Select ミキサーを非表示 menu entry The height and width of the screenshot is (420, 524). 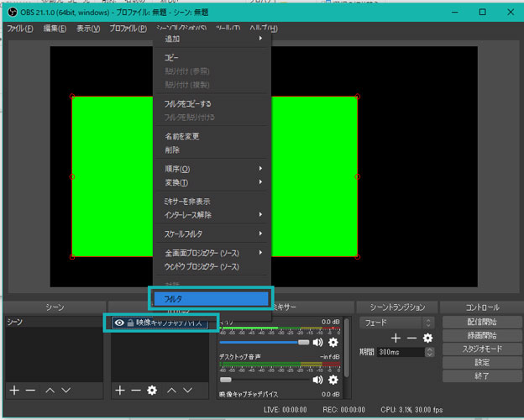pyautogui.click(x=212, y=202)
